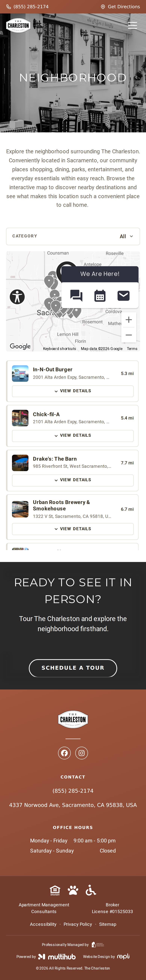Image resolution: width=146 pixels, height=980 pixels.
Task: Zoom out on the map
Action: click(x=129, y=335)
